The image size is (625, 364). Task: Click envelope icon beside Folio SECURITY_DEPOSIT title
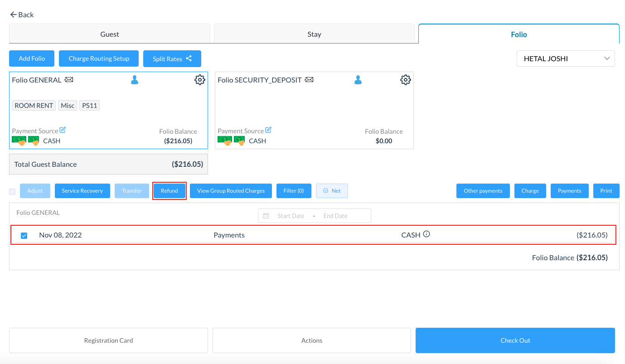tap(309, 80)
